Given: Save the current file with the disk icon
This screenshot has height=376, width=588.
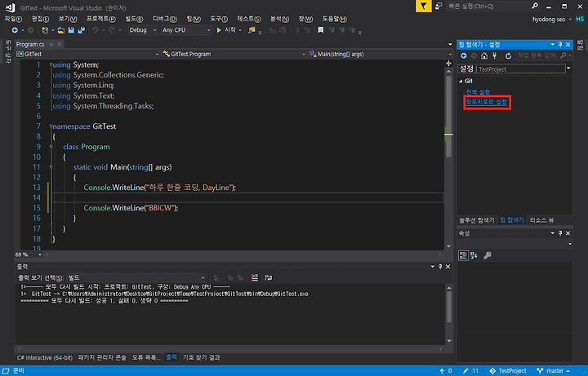Looking at the screenshot, I should [x=71, y=30].
